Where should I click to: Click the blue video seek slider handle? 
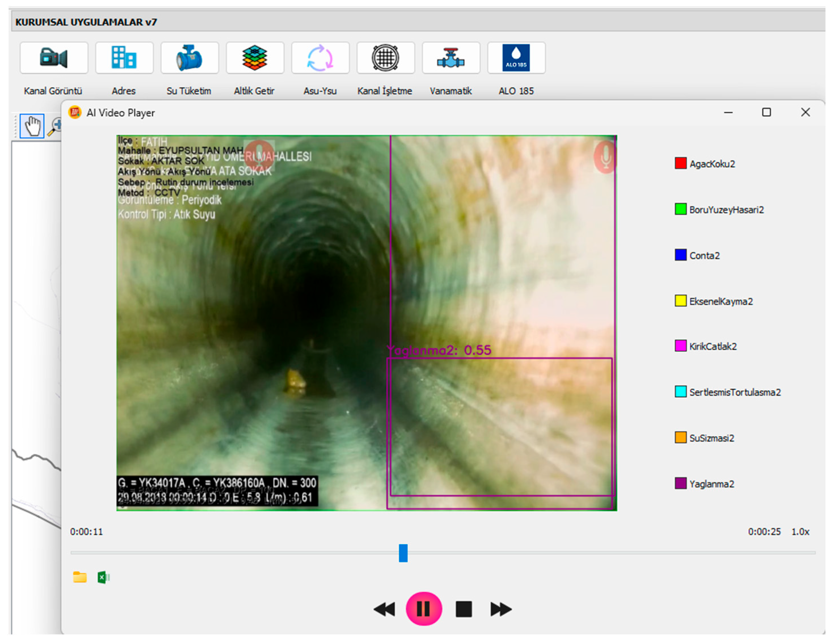403,553
